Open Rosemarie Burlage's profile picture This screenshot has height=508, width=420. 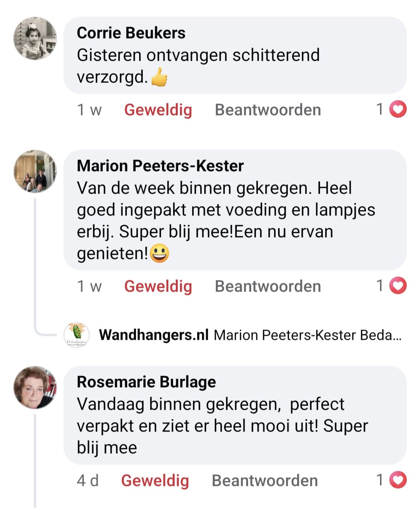tap(35, 388)
